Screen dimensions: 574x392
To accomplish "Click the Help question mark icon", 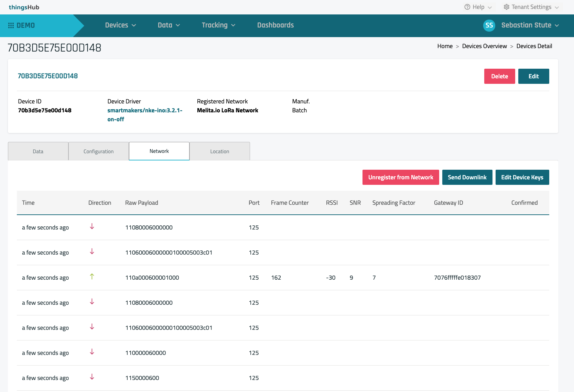I will (467, 7).
